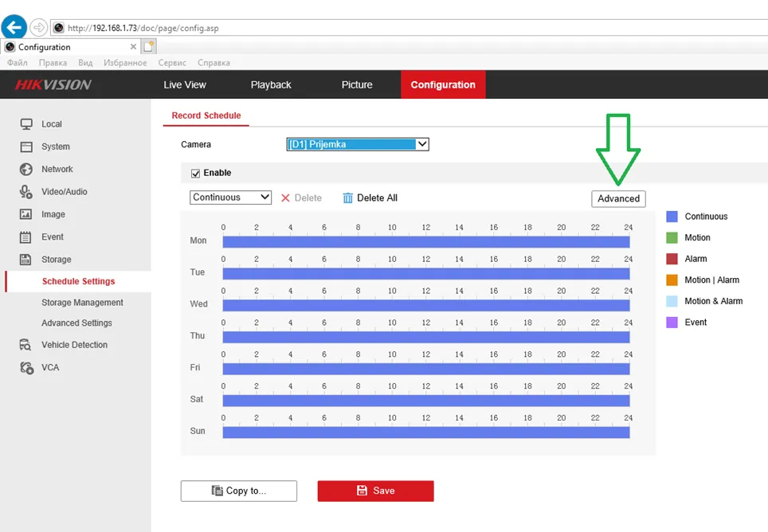Open the Вид menu
This screenshot has width=768, height=532.
pos(85,63)
